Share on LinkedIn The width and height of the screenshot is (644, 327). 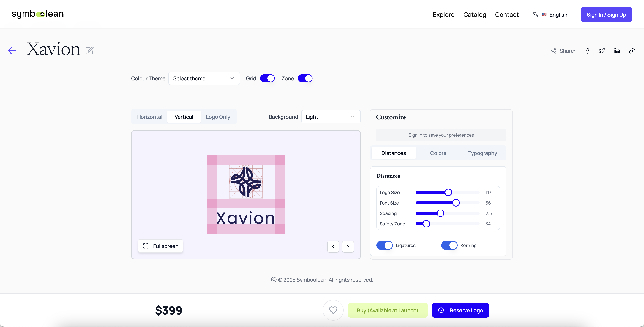[x=617, y=51]
